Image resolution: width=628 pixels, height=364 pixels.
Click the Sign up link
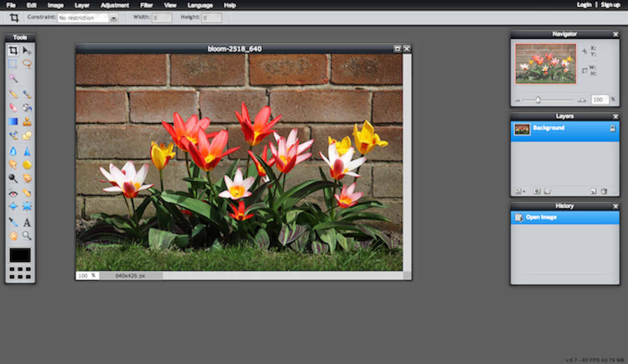coord(610,5)
